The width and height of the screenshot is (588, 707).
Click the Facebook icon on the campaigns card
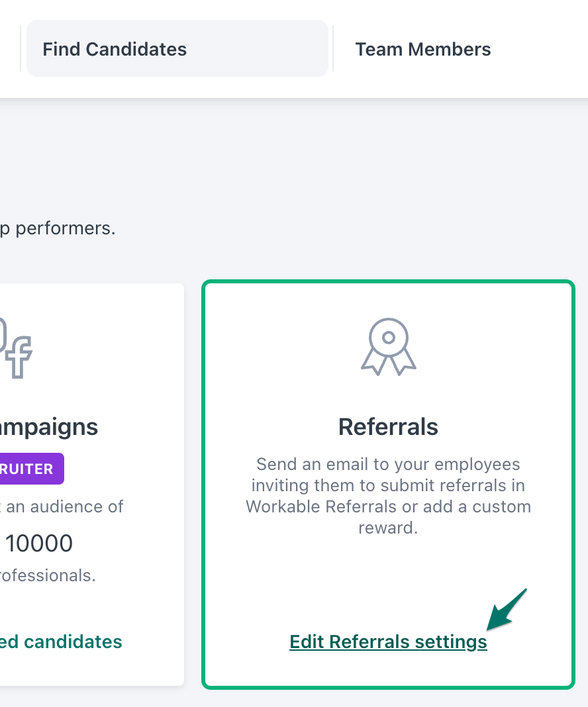20,357
